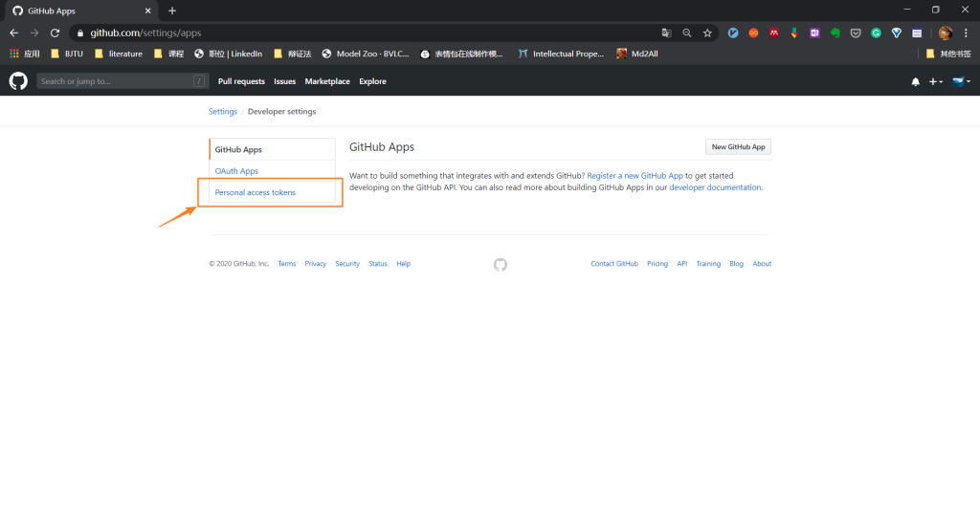The width and height of the screenshot is (980, 525).
Task: Click the browser forward arrow
Action: [34, 33]
